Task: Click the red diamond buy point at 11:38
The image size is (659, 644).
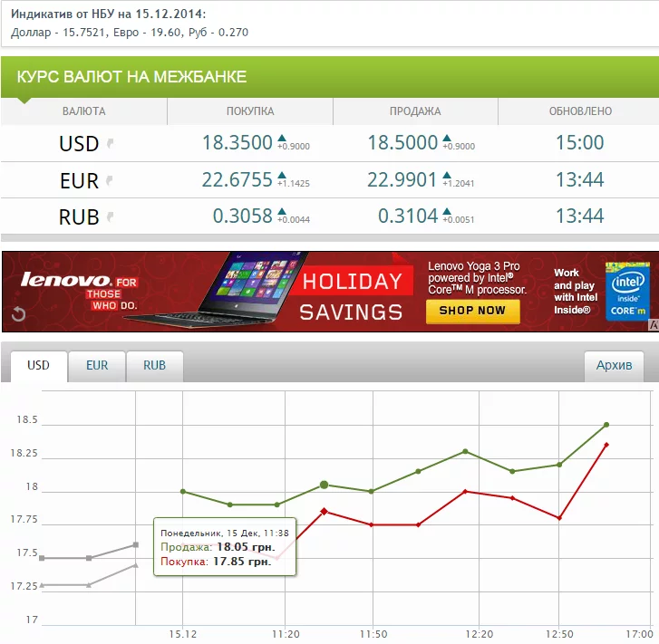Action: 324,511
